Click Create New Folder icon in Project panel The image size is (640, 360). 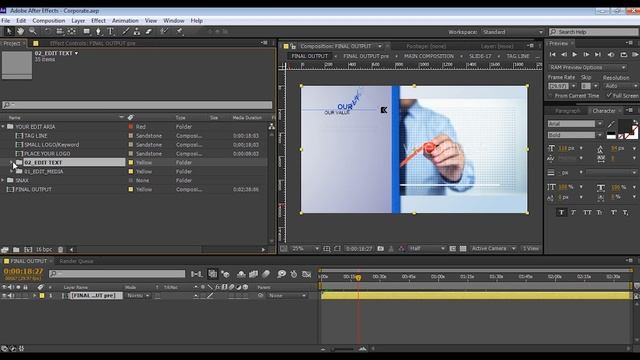(16, 249)
